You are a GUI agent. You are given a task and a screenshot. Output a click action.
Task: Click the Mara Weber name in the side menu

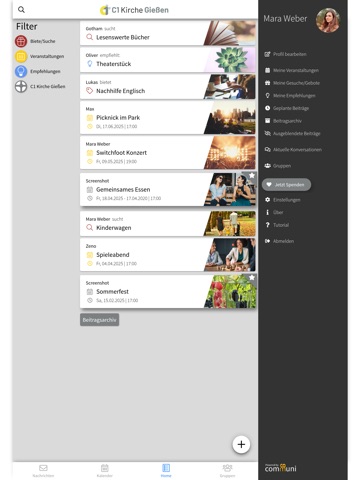pyautogui.click(x=285, y=19)
